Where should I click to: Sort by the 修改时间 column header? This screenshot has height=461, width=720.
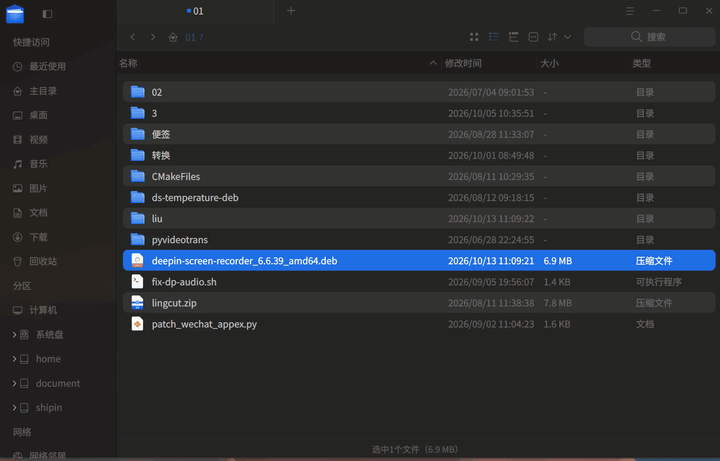(x=463, y=63)
